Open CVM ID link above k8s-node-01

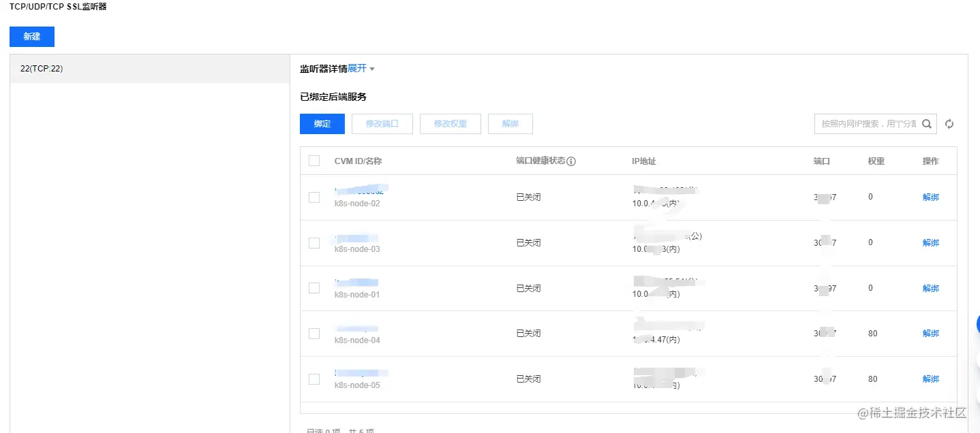[356, 283]
